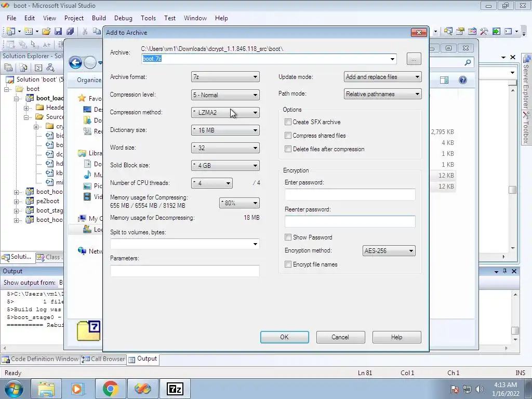This screenshot has width=532, height=399.
Task: Click the Save floppy disk icon
Action: [x=58, y=31]
